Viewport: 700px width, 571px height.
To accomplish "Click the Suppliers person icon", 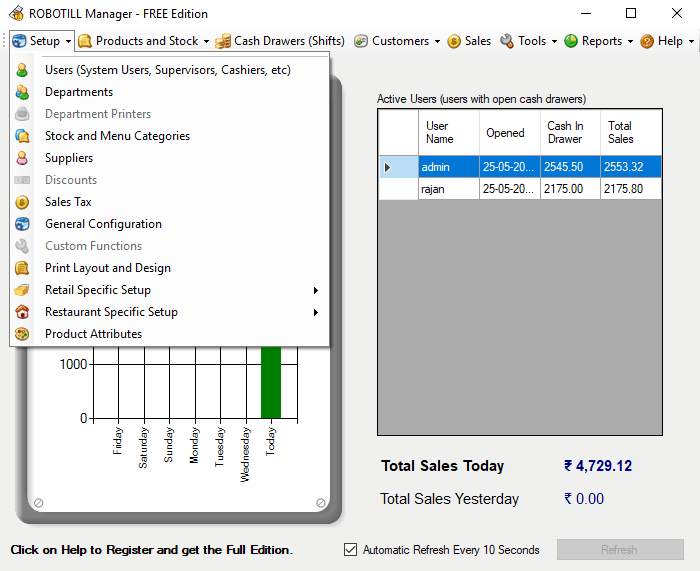I will click(x=22, y=158).
